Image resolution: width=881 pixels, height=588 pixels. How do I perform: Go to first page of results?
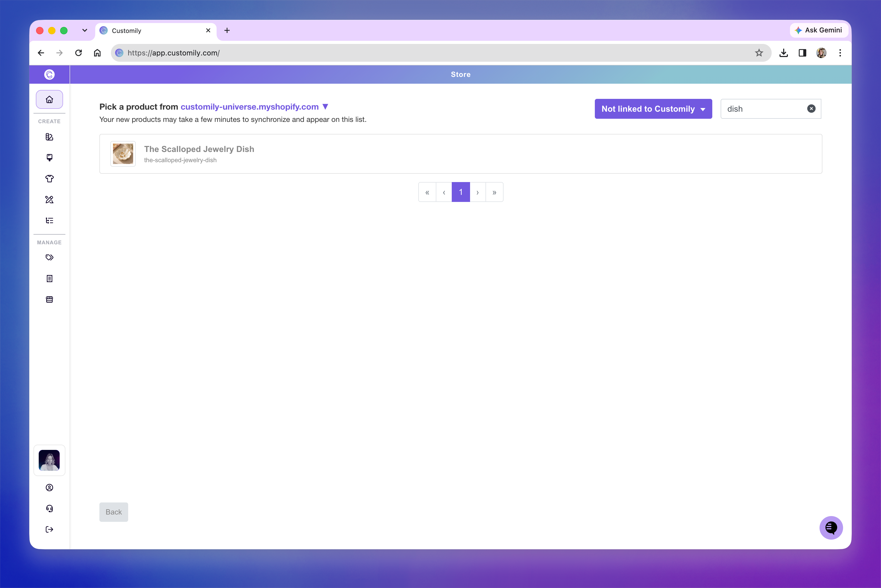pyautogui.click(x=427, y=192)
